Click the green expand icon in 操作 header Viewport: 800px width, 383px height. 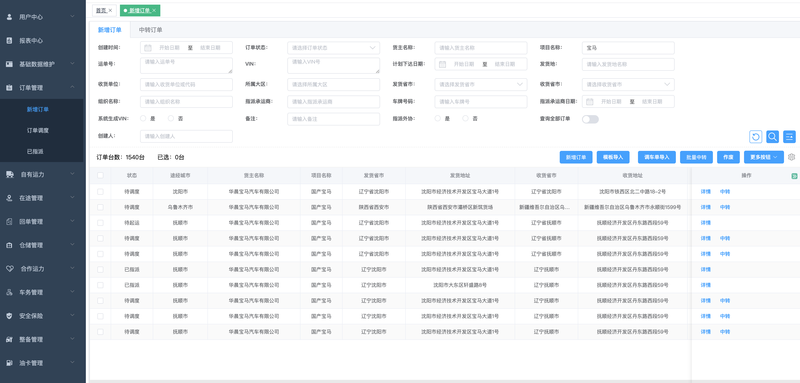[794, 176]
